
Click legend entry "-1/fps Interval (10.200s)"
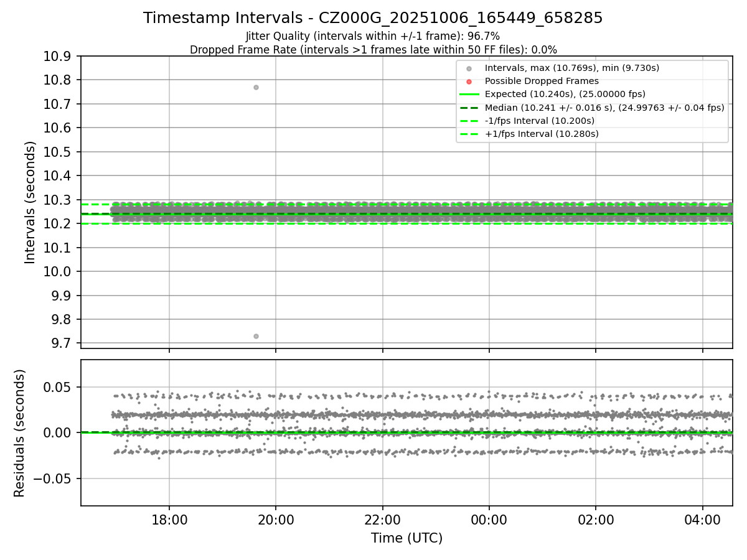tap(540, 120)
